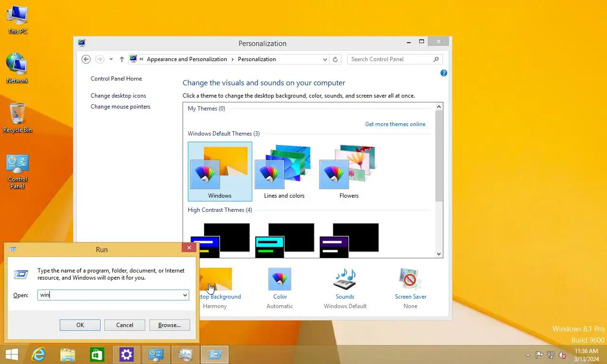Open the taskbar clock and date
This screenshot has height=364, width=607.
pos(586,355)
